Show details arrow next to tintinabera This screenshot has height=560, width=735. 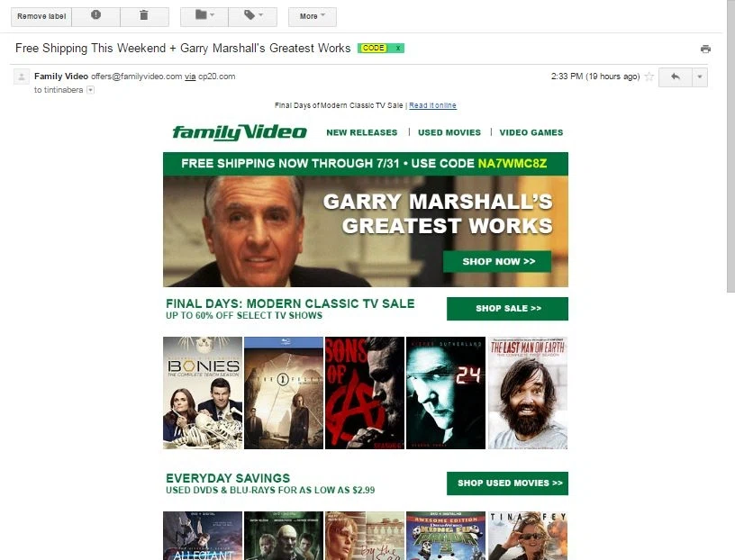click(x=90, y=90)
